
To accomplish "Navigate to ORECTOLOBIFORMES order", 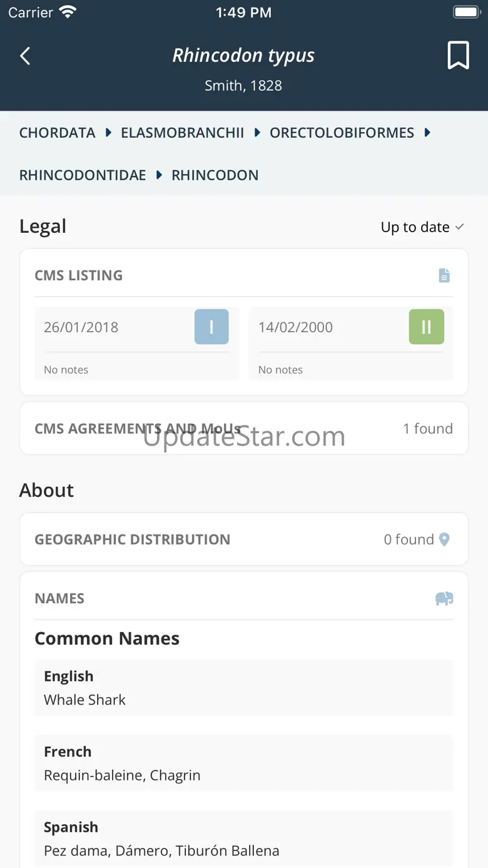I will [342, 133].
